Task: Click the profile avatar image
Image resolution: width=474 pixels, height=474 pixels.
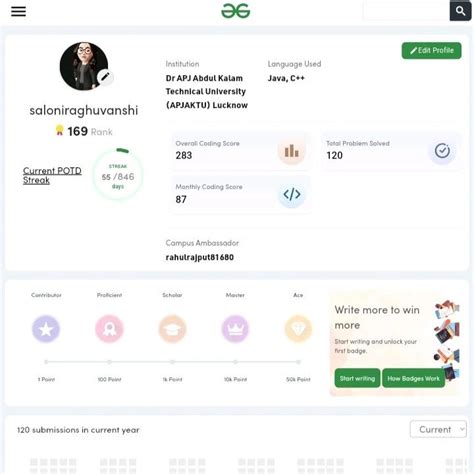Action: click(x=84, y=66)
